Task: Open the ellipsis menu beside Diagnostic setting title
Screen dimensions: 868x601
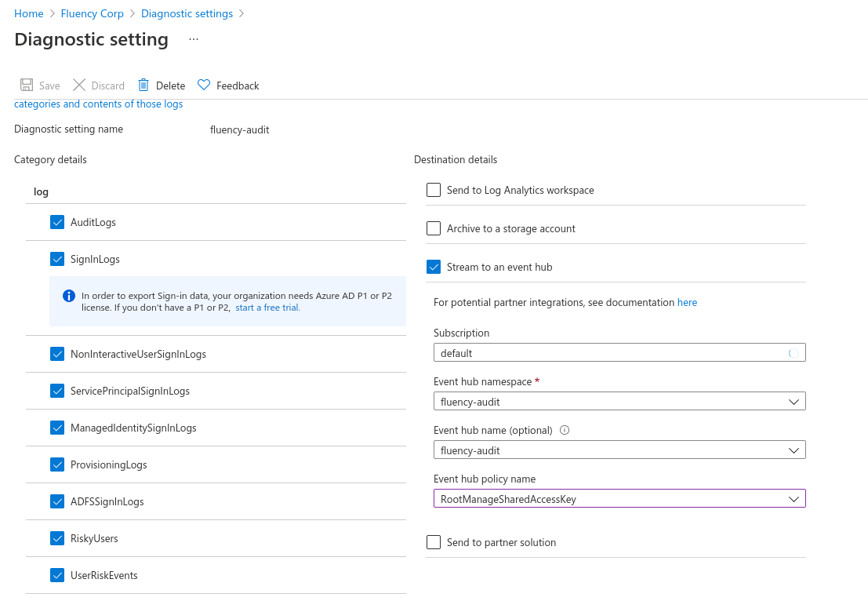Action: [193, 39]
